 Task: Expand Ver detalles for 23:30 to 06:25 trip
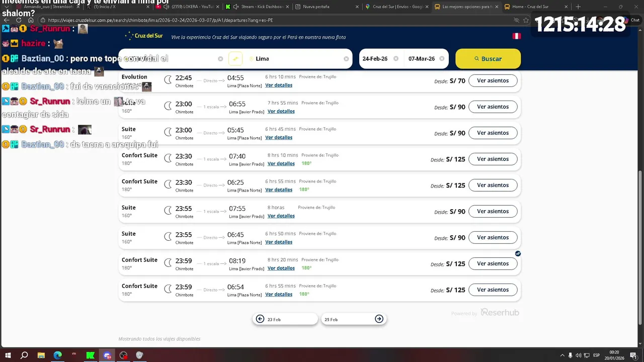pyautogui.click(x=279, y=190)
